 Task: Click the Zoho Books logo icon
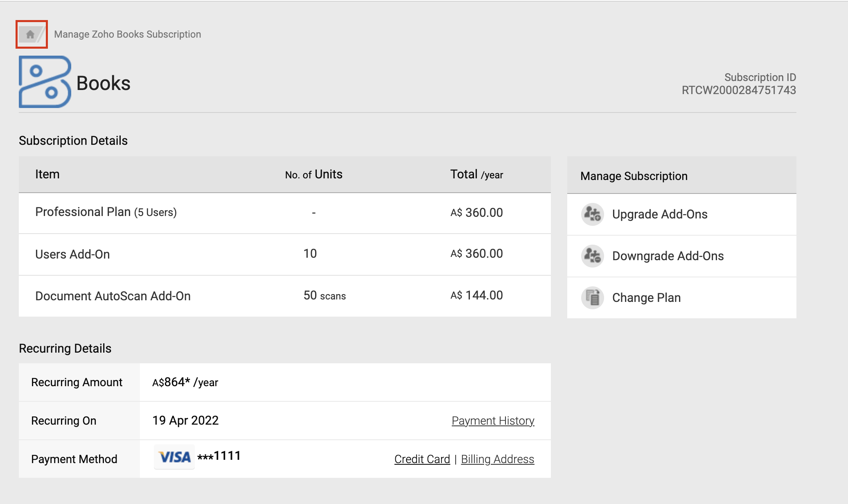(x=45, y=82)
